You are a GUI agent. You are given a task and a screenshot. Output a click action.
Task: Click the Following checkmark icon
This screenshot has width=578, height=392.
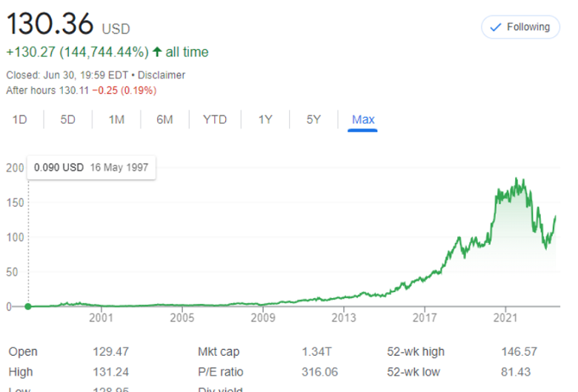pos(495,27)
